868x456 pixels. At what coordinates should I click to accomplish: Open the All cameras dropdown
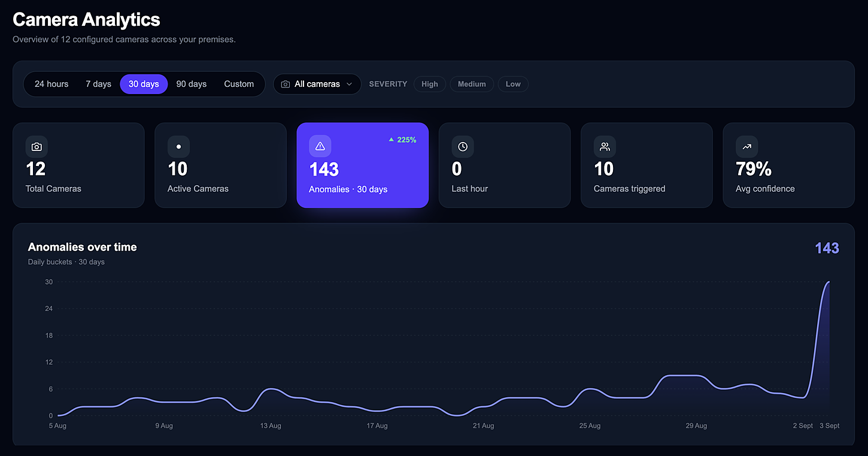317,84
